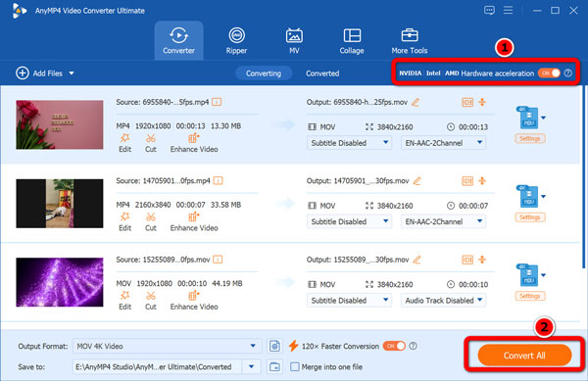Rename output 6955840 file with pencil icon
Screen dimensions: 588x381
(416, 102)
